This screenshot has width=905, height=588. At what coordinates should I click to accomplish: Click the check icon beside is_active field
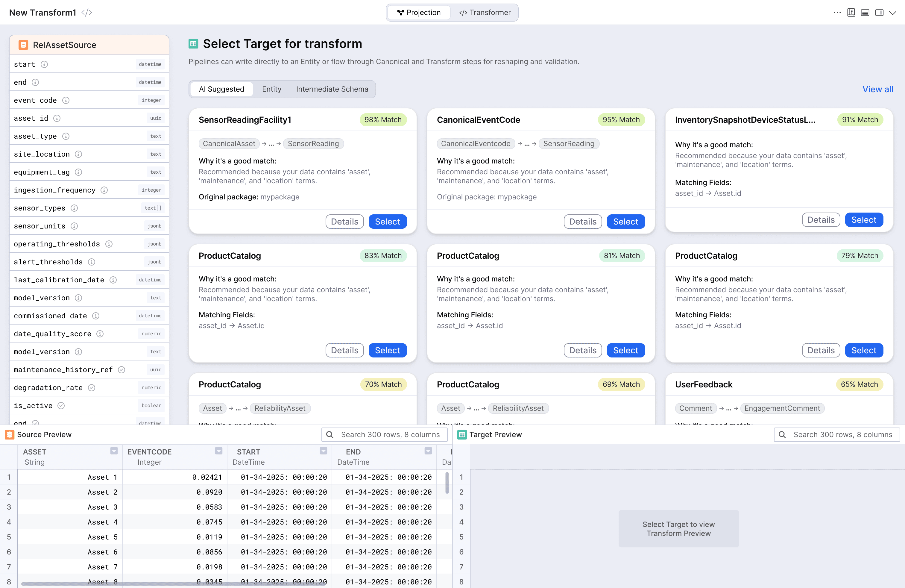[61, 405]
